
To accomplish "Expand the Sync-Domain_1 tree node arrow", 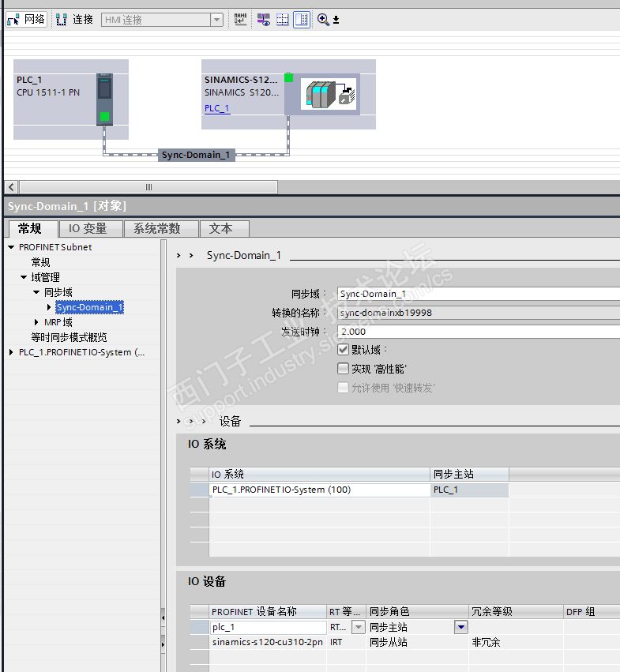I will pos(49,307).
